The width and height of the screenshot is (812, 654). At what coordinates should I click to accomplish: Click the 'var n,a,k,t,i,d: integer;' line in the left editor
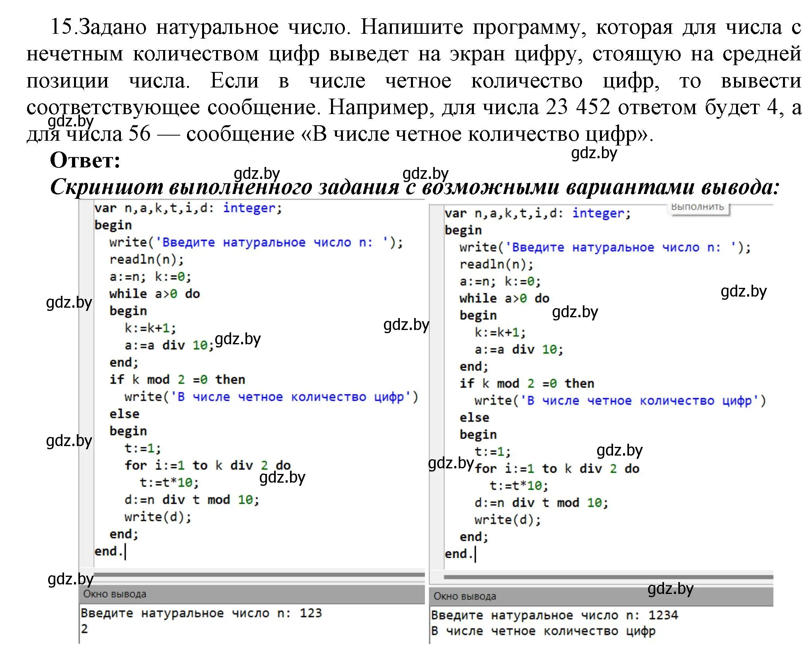pyautogui.click(x=188, y=208)
